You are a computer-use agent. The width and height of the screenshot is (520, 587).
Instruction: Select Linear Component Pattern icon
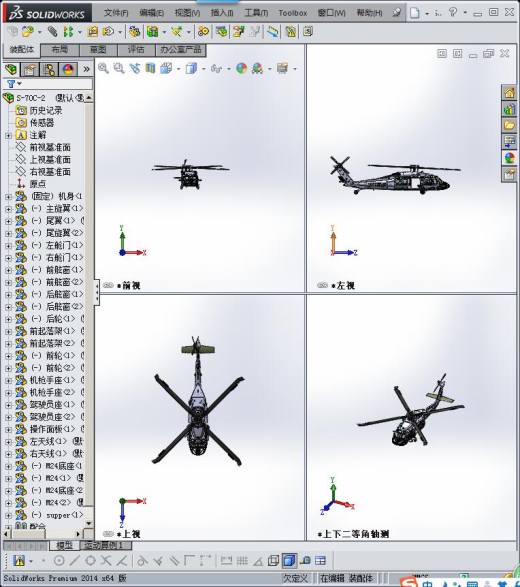click(68, 32)
